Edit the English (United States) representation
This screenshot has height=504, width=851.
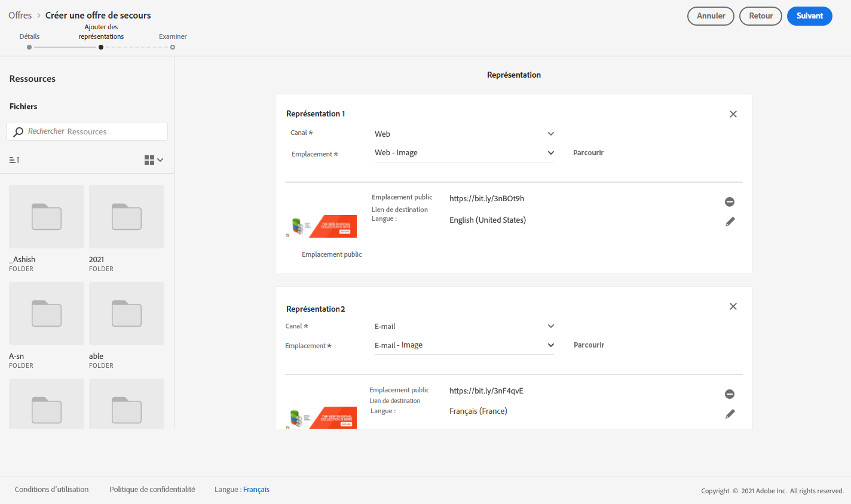[730, 222]
